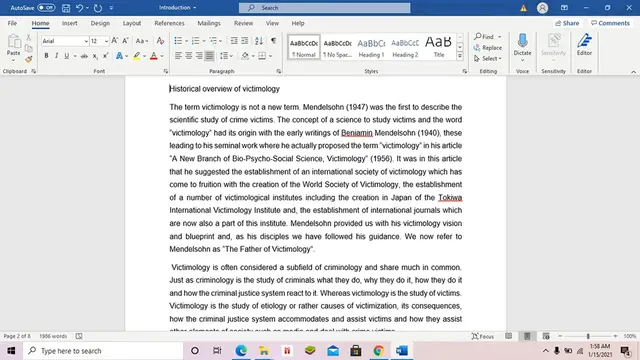
Task: Click taskbar Type here to search box
Action: tap(103, 351)
